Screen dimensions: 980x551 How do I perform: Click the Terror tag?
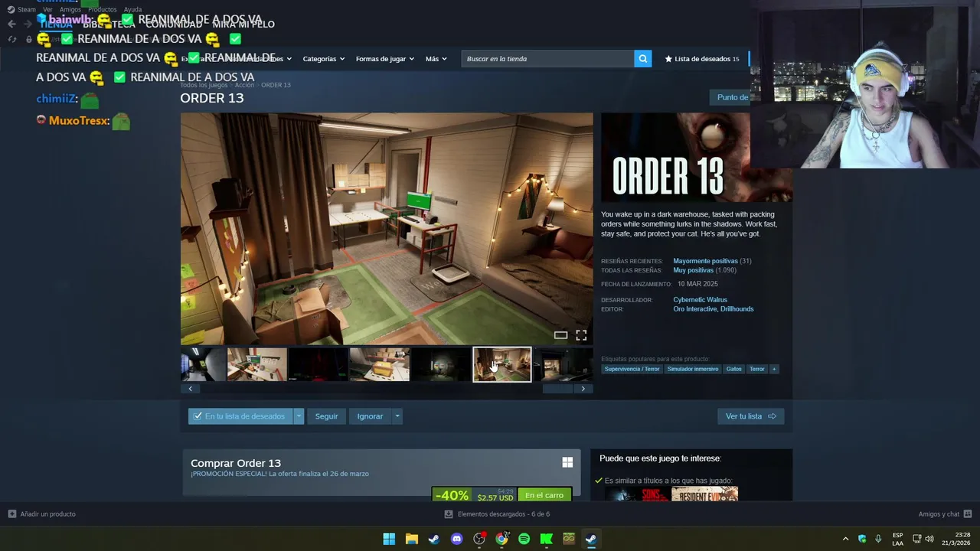point(756,369)
